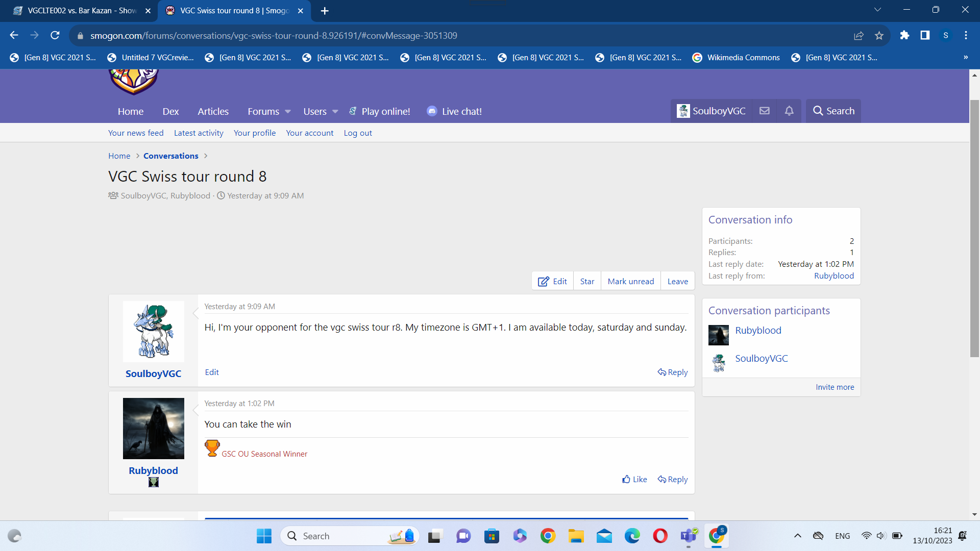The height and width of the screenshot is (551, 980).
Task: Open the bookmarks overflow chevron
Action: click(x=966, y=57)
